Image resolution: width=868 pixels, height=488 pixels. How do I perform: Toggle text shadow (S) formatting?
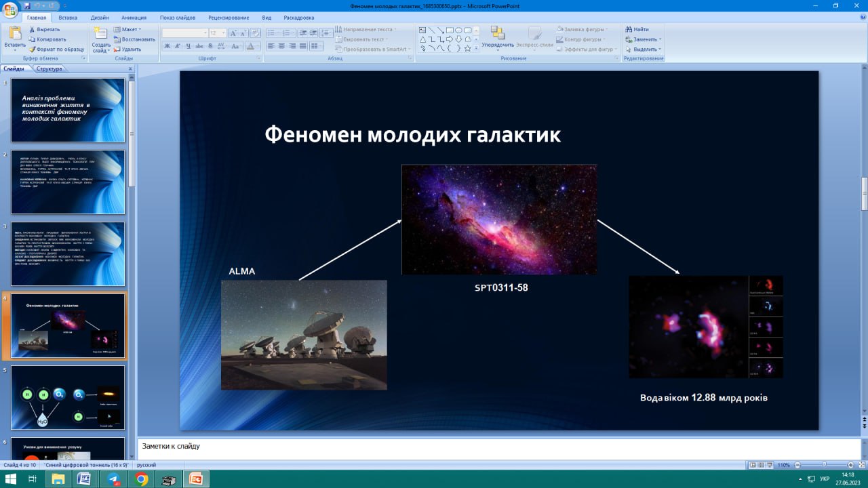pos(210,46)
